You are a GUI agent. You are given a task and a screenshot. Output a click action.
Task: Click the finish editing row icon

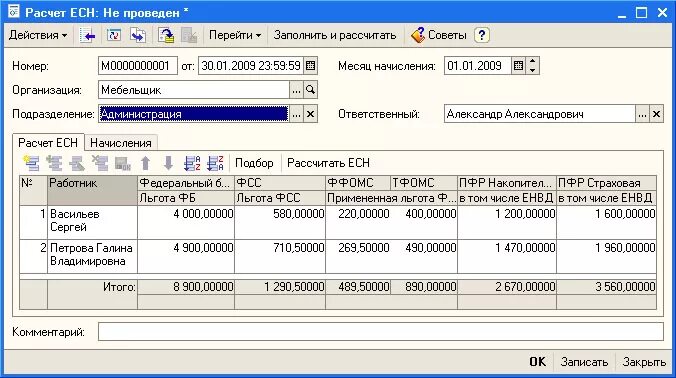[123, 163]
